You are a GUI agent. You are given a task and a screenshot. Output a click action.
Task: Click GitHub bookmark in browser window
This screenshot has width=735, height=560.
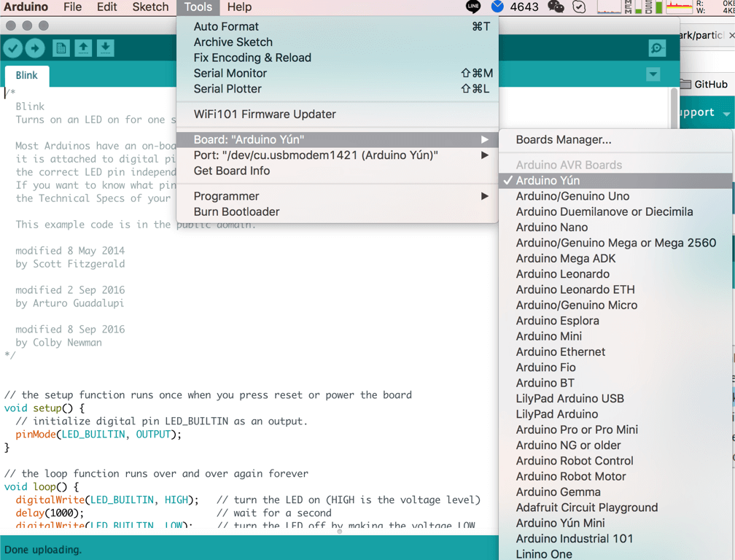click(x=704, y=85)
